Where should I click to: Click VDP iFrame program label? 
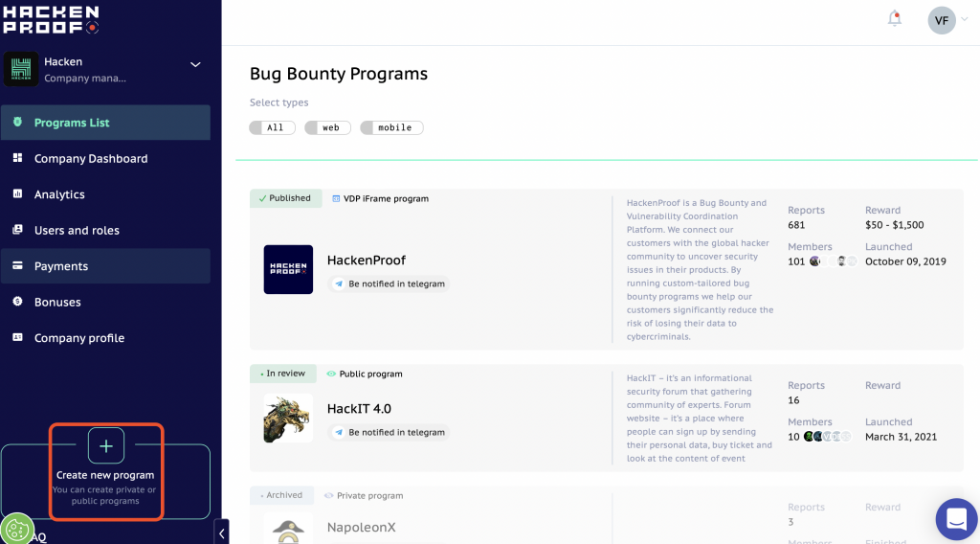[x=386, y=199]
